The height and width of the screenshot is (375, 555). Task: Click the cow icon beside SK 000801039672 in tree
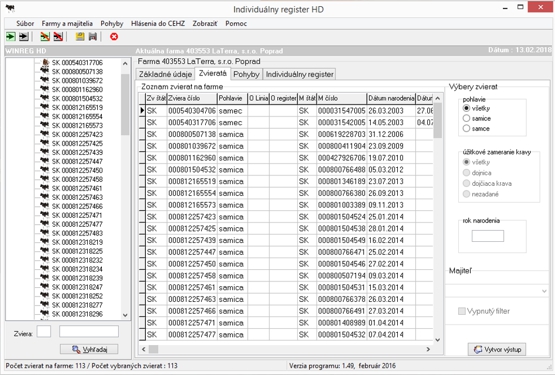click(44, 80)
